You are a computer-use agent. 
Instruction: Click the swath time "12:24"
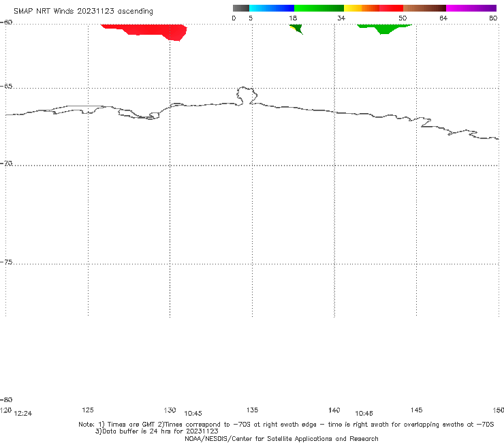coord(23,414)
